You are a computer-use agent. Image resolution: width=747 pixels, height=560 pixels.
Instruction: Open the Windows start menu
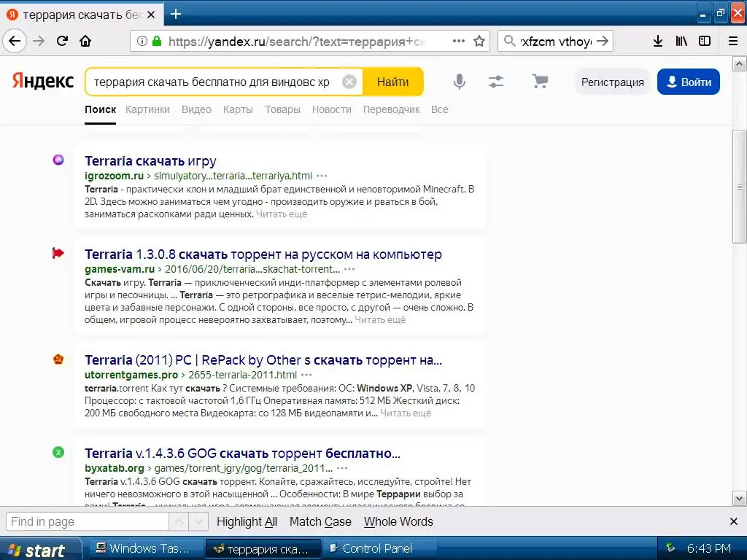click(40, 550)
